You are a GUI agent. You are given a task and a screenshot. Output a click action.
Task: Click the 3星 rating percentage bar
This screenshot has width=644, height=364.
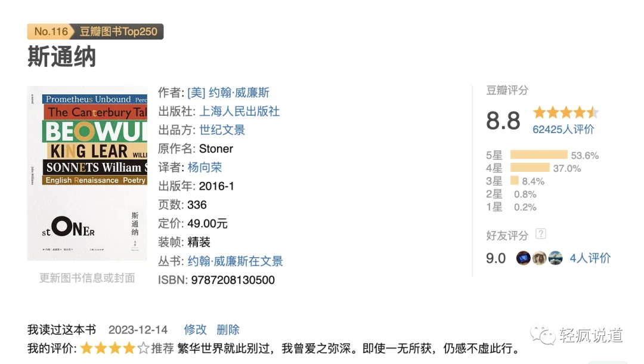[515, 181]
